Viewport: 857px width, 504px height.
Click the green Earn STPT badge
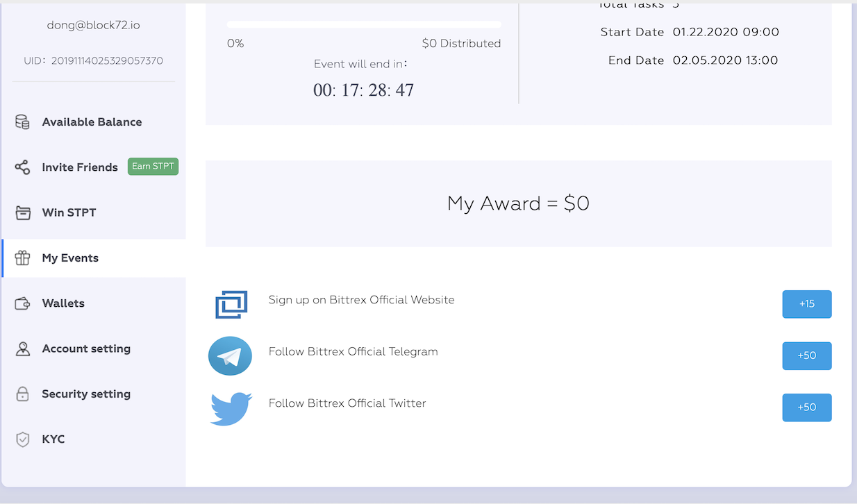click(153, 167)
